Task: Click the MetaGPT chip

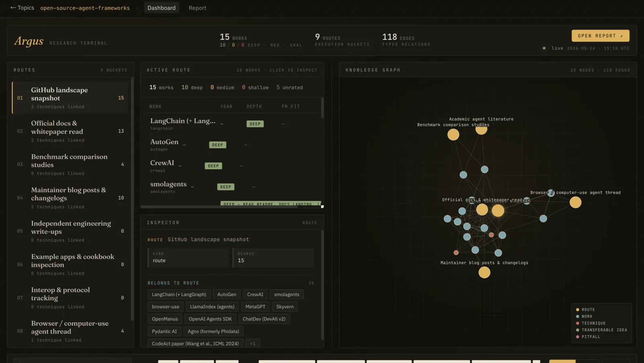Action: (255, 306)
